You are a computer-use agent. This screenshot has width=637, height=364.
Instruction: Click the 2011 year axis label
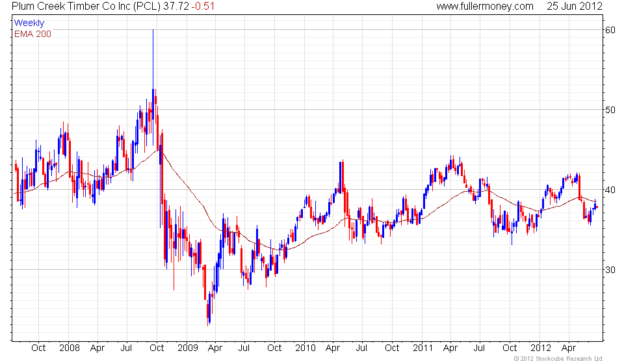(x=422, y=348)
